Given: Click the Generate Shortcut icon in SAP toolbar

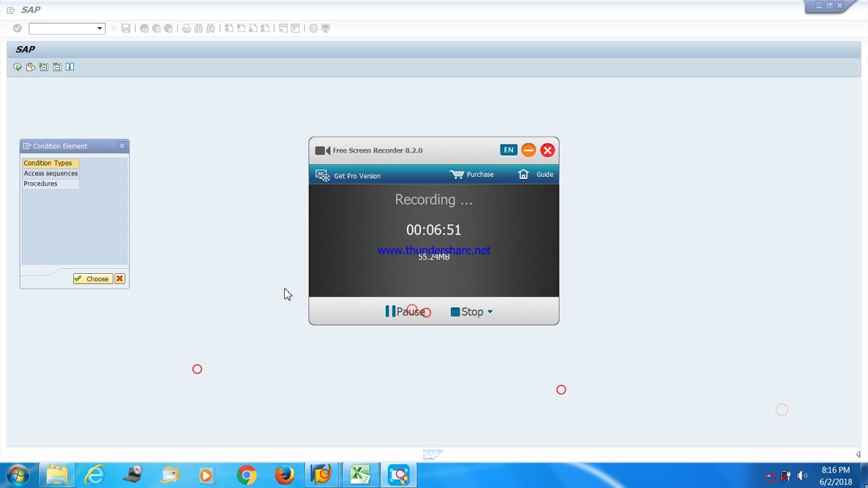Looking at the screenshot, I should [x=296, y=28].
